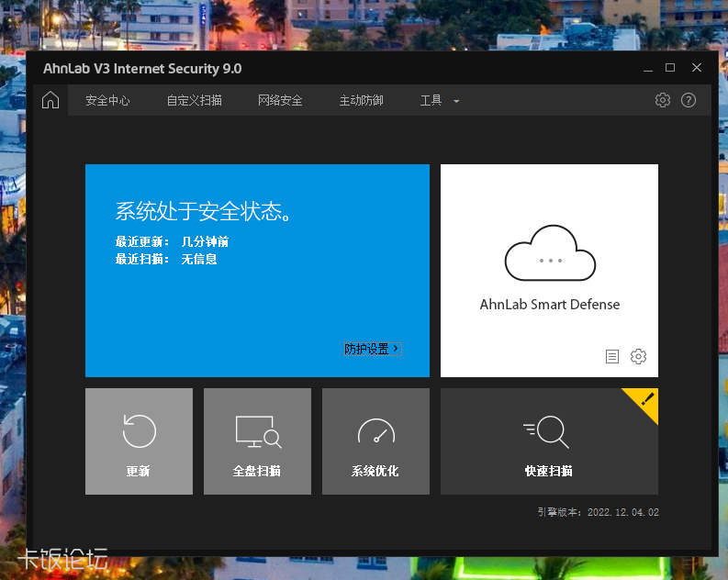Open settings gear in top toolbar
This screenshot has height=580, width=728.
(x=663, y=100)
